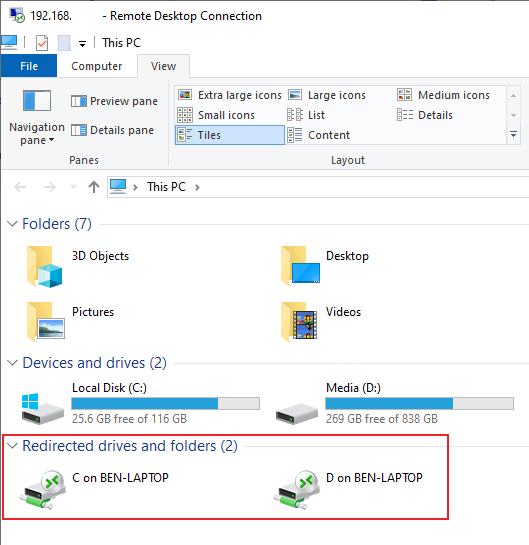Click the Devices and drives (2) heading
The height and width of the screenshot is (545, 529).
pos(95,363)
